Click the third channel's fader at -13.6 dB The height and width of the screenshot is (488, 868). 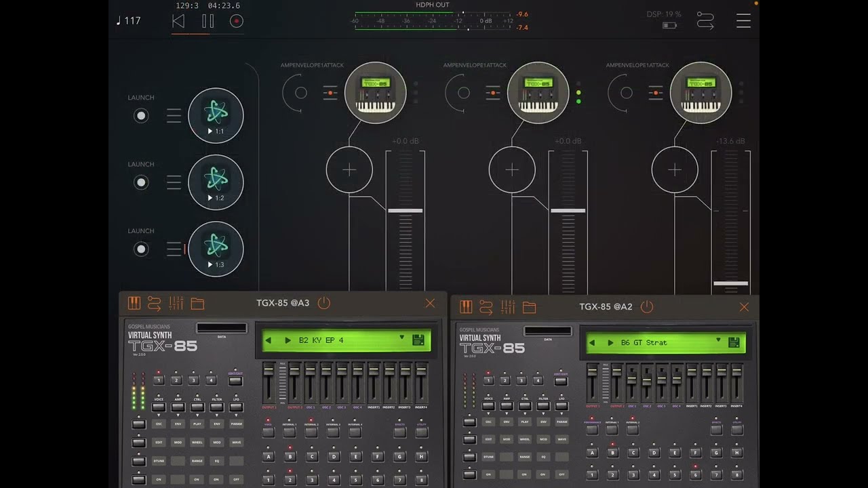click(x=731, y=283)
